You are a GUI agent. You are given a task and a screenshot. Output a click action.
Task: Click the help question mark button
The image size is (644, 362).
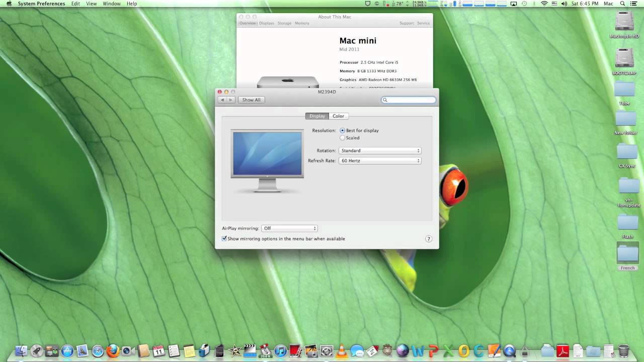click(429, 239)
